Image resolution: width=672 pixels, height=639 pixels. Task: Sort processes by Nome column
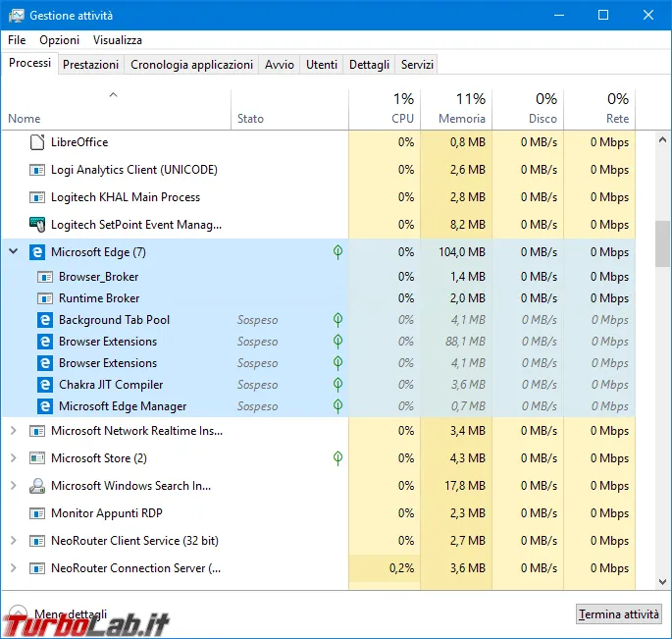click(x=116, y=109)
